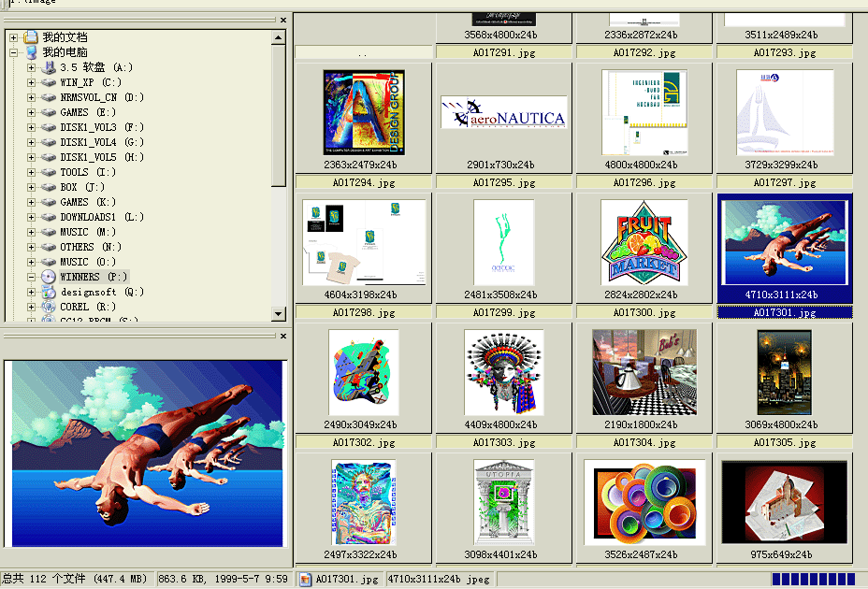This screenshot has width=868, height=589.
Task: Click the tree scrollbar up arrow
Action: [x=279, y=37]
